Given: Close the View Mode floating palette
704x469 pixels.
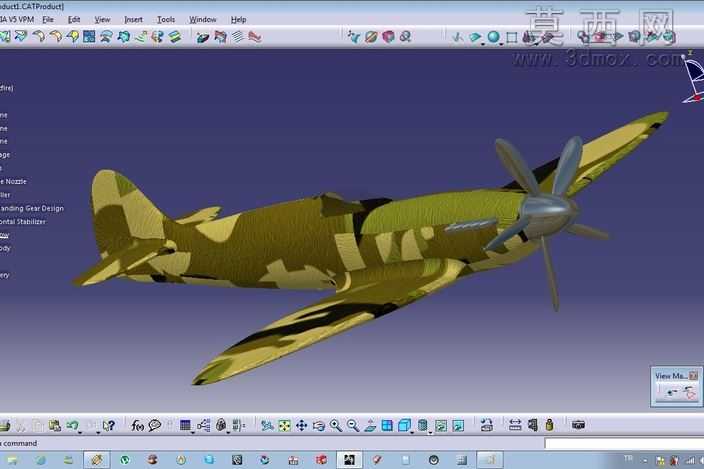Looking at the screenshot, I should point(693,375).
